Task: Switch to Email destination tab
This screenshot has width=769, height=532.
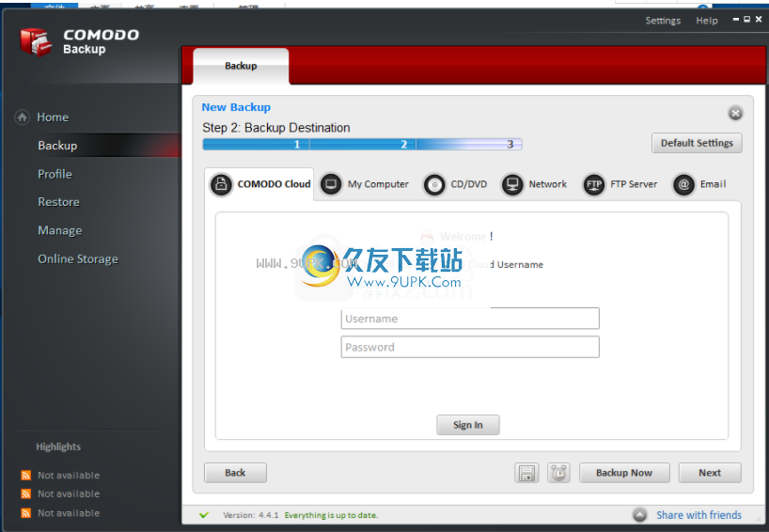Action: 699,184
